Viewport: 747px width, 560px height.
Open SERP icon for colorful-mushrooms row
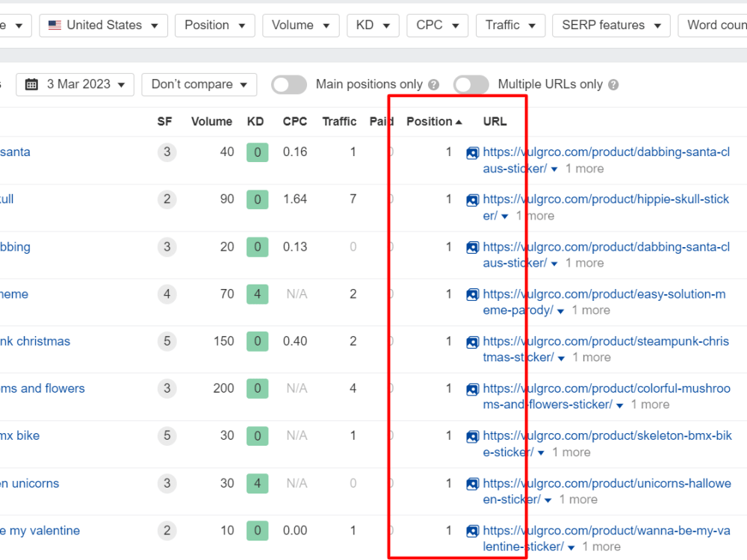pyautogui.click(x=472, y=389)
